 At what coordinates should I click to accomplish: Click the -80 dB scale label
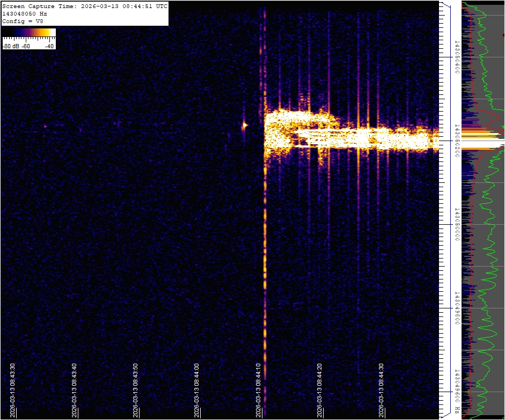(x=11, y=46)
